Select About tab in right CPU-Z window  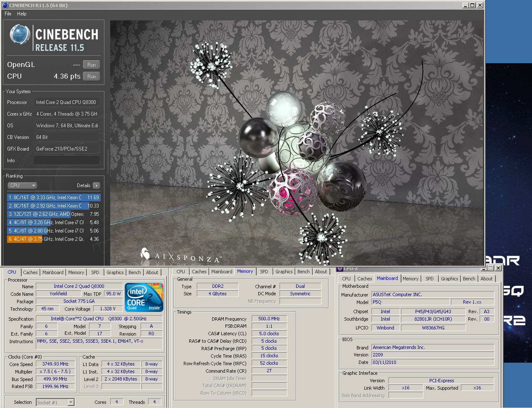pos(487,279)
